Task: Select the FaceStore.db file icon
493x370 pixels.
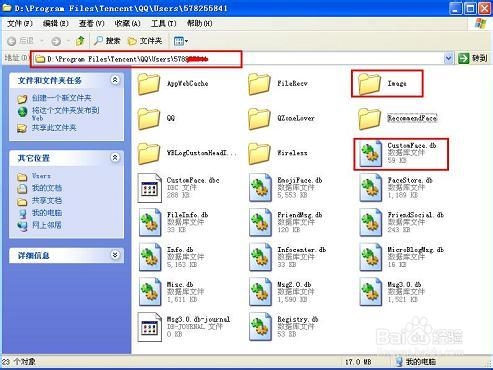Action: click(x=371, y=188)
